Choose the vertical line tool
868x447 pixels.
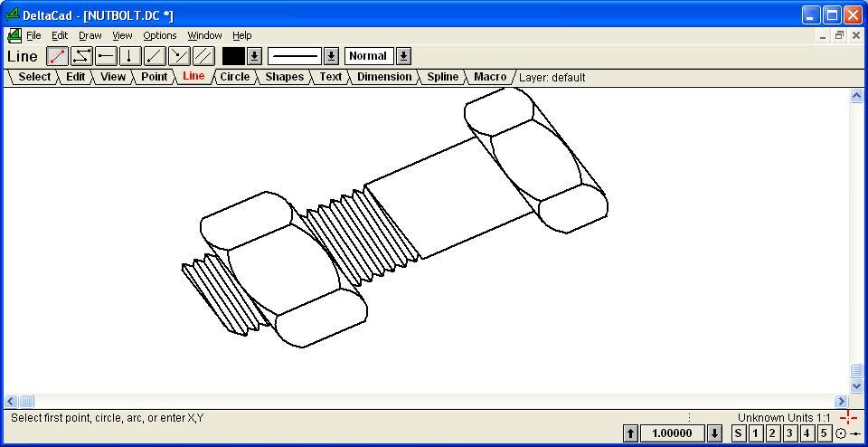point(130,56)
